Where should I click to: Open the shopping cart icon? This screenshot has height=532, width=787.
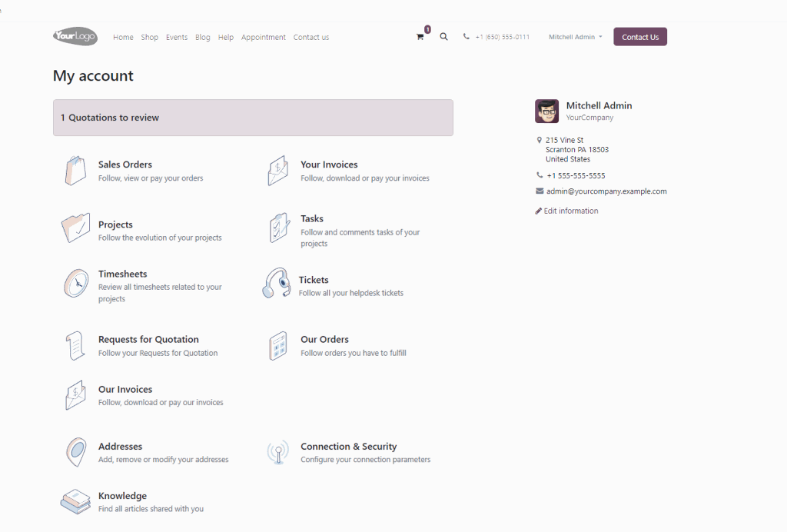419,37
